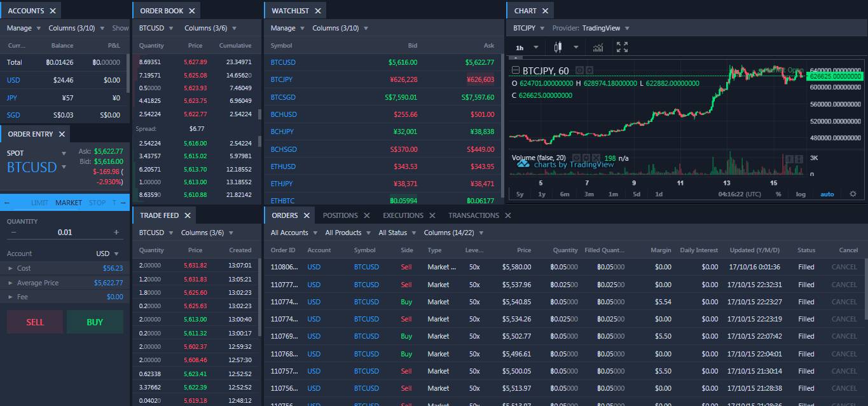Image resolution: width=868 pixels, height=406 pixels.
Task: Close the Positions tab
Action: click(367, 215)
